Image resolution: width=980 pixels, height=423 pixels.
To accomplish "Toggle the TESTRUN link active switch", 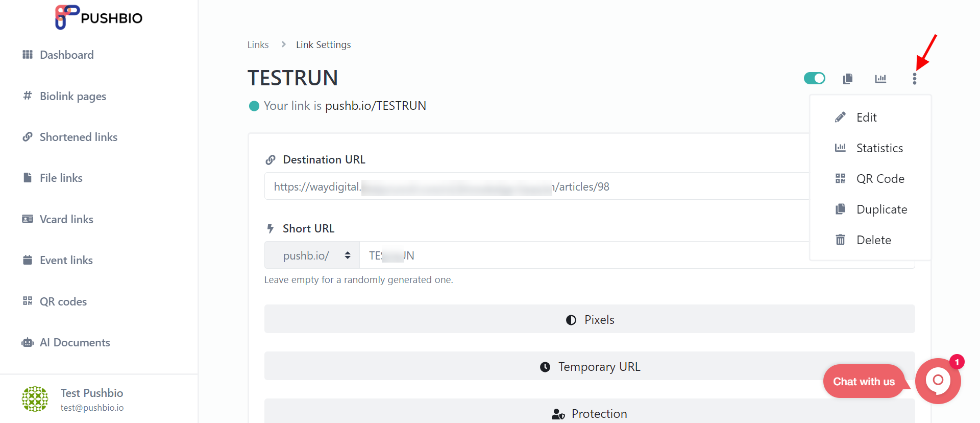I will [x=815, y=78].
